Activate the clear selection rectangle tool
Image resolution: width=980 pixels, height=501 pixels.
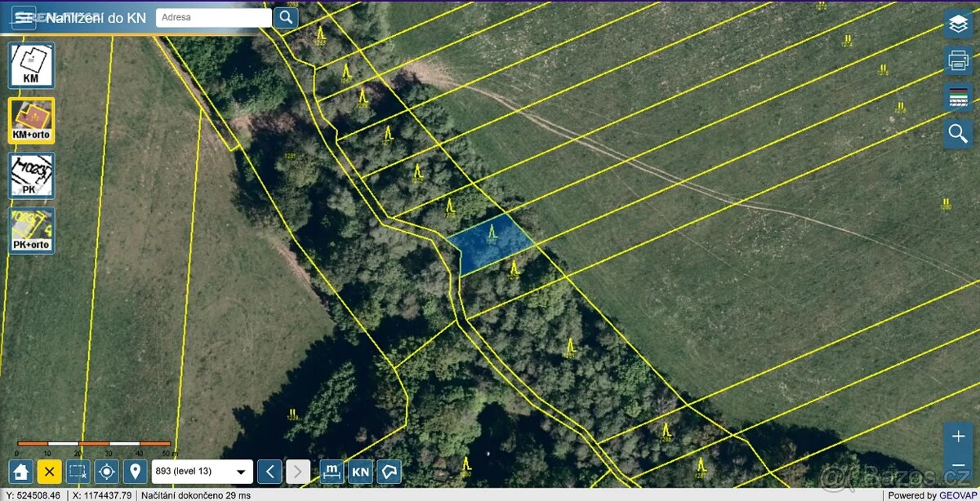78,471
